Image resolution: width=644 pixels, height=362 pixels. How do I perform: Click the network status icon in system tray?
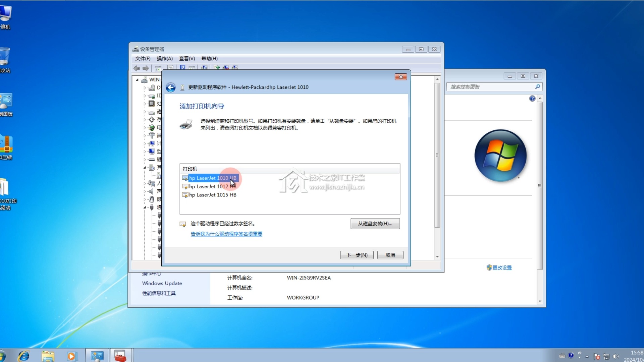click(x=607, y=356)
